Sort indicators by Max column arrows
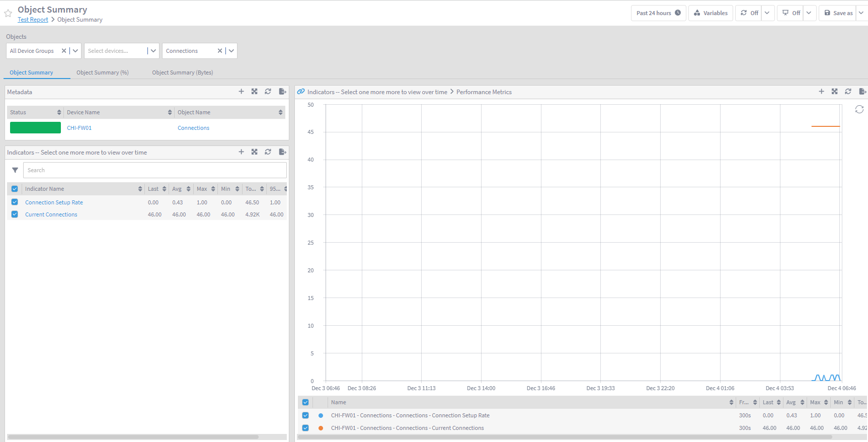 (213, 189)
